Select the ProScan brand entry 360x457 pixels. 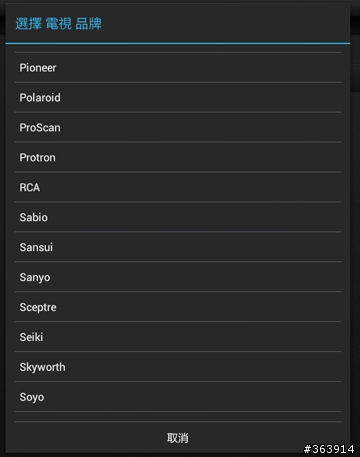click(x=178, y=128)
